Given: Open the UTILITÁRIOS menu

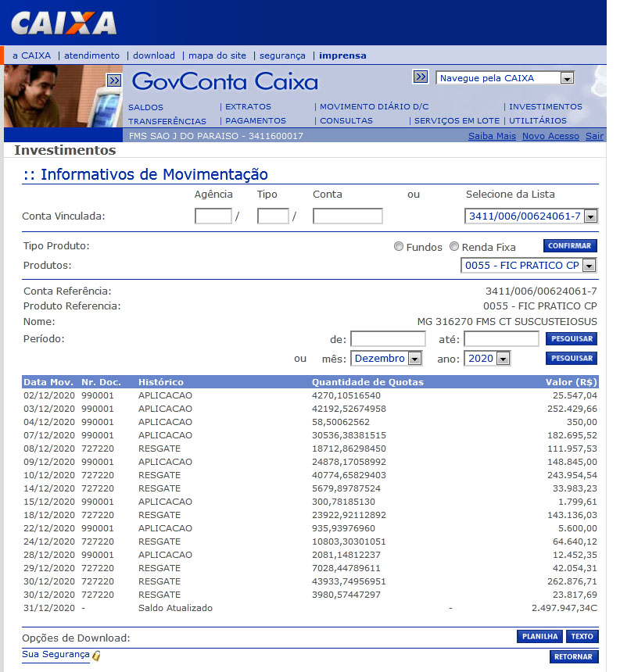Looking at the screenshot, I should coord(538,121).
